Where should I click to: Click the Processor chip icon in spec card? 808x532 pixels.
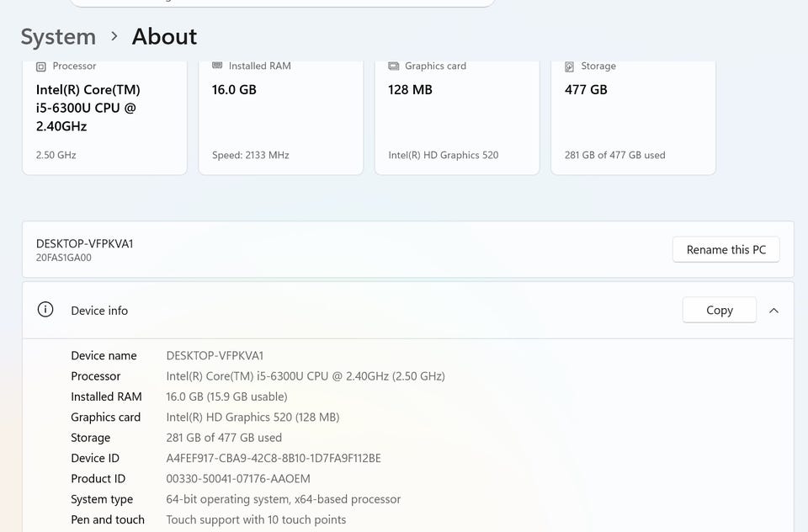point(41,66)
